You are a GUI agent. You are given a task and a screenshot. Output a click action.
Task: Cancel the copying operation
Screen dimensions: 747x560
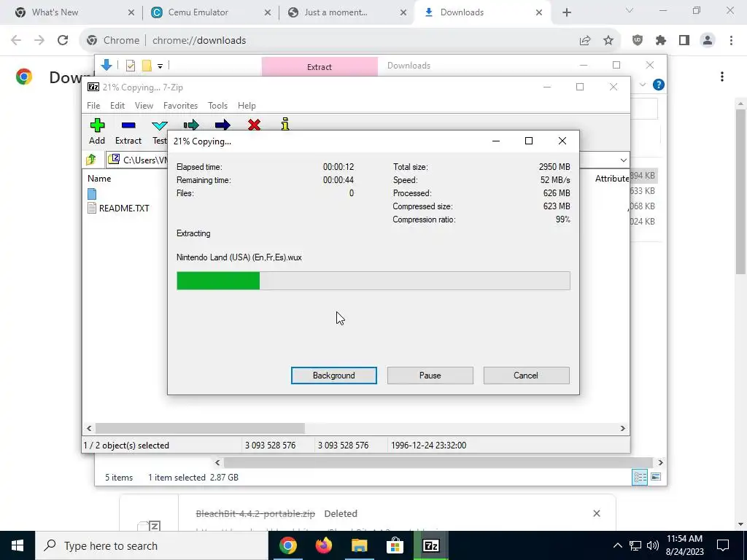tap(526, 376)
